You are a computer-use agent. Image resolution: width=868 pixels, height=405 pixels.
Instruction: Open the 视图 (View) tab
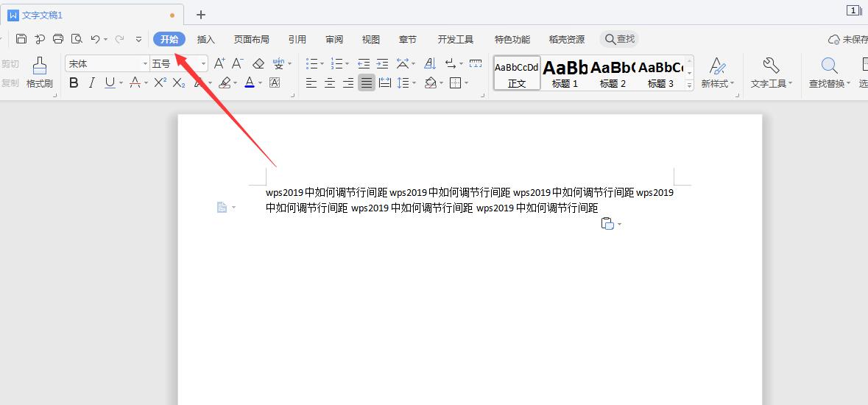371,39
